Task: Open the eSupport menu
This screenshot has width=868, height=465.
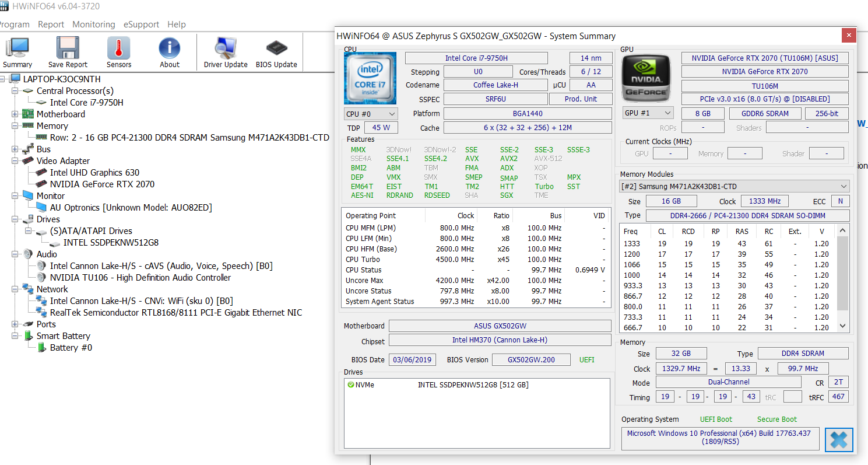Action: coord(141,25)
